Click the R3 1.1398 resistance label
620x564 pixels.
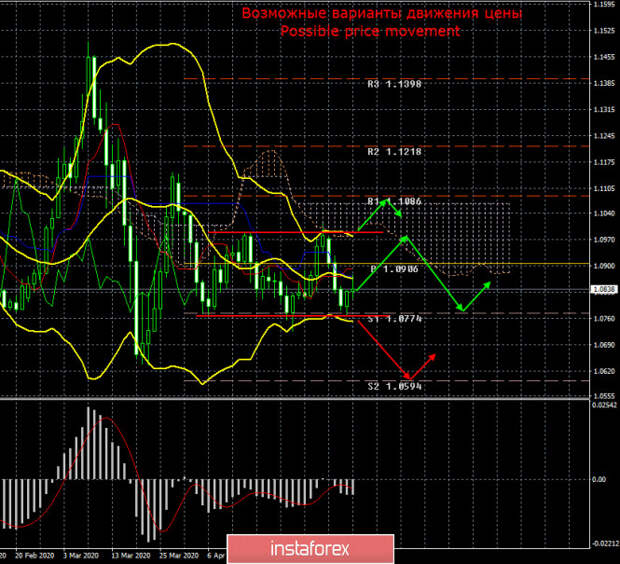(394, 84)
